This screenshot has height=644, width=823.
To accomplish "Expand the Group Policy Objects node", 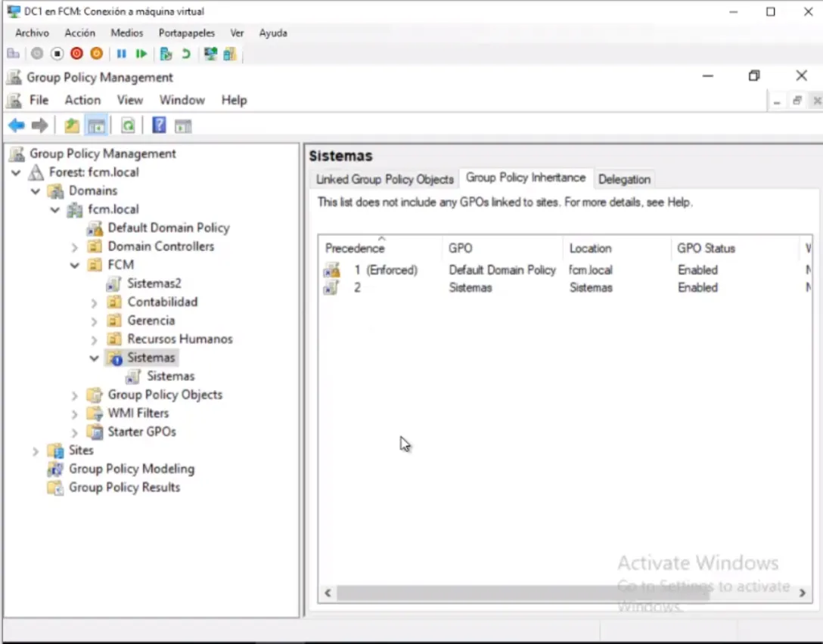I will [x=74, y=395].
